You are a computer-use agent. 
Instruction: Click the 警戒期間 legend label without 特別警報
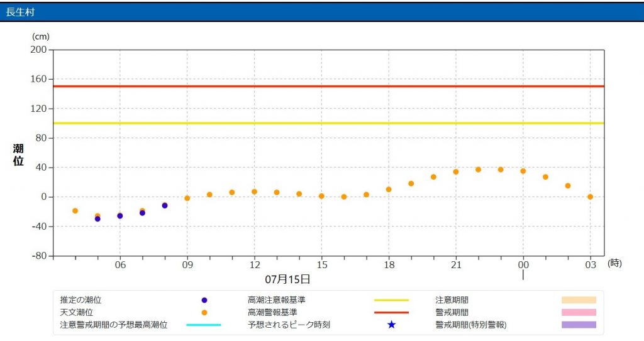tap(452, 312)
